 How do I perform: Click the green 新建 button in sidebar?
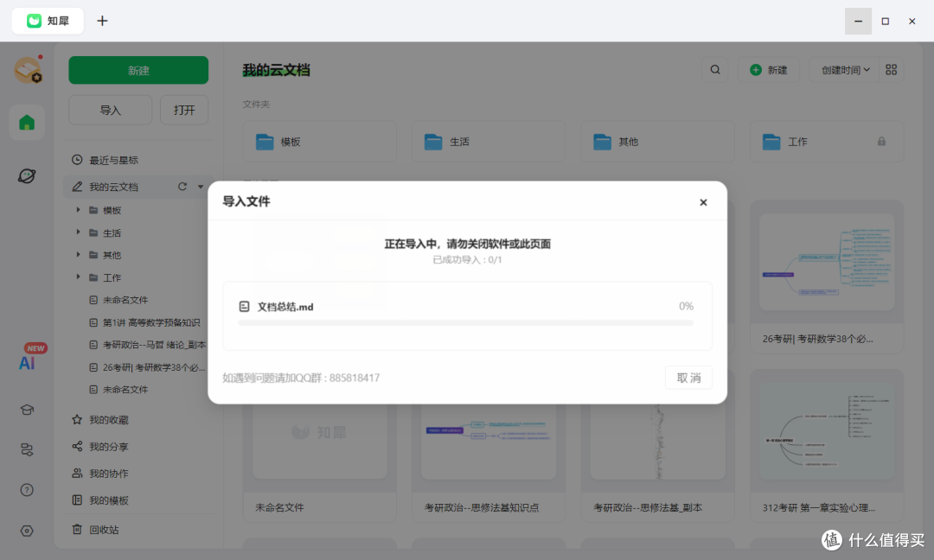pos(138,70)
